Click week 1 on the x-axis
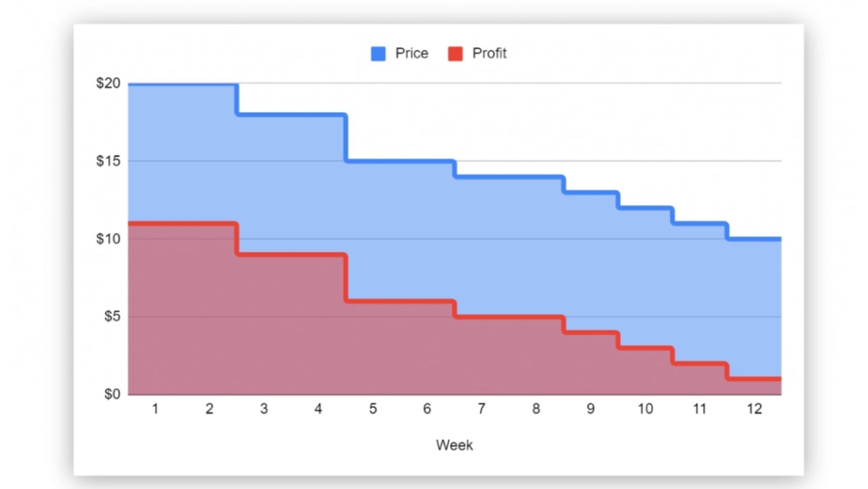The height and width of the screenshot is (489, 868). 155,409
